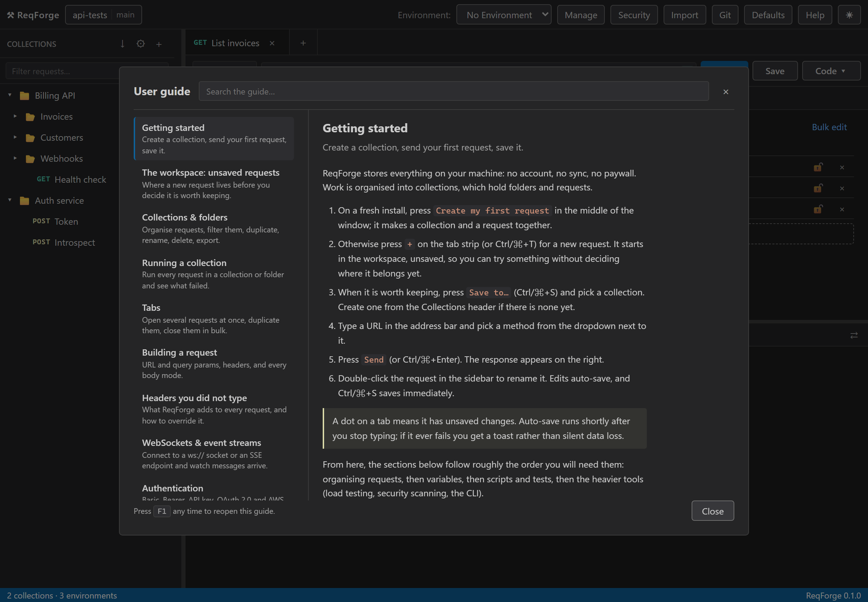Expand the Customers folder
This screenshot has width=868, height=602.
(x=15, y=137)
